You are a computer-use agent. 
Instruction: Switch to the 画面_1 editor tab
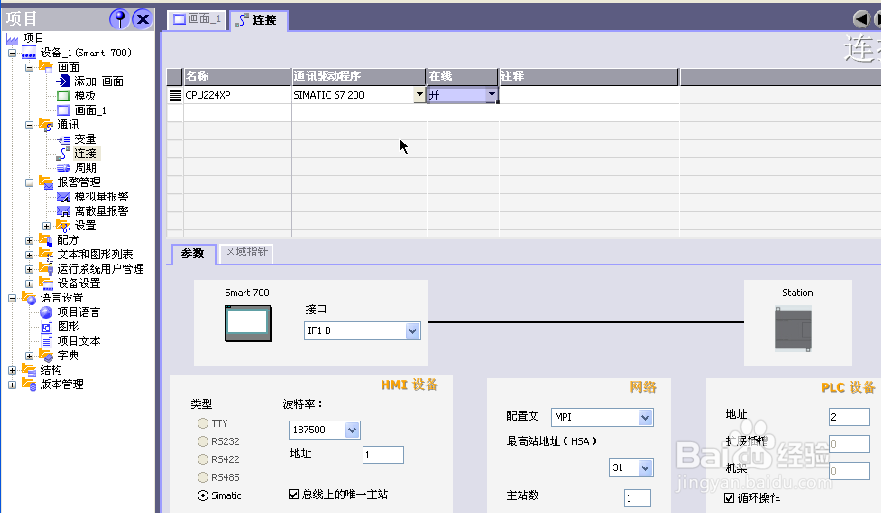[x=197, y=20]
